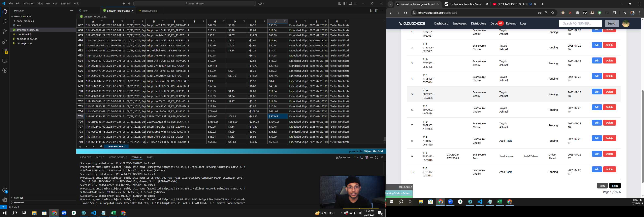Click the Search button next to PO number field
Image resolution: width=644 pixels, height=217 pixels.
[x=612, y=24]
